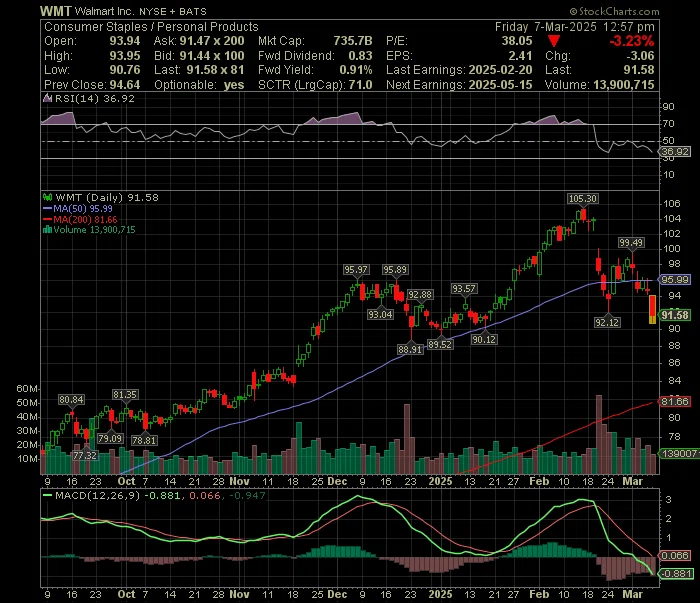The width and height of the screenshot is (700, 603).
Task: Click the blue 95.99 MA tag on the right axis
Action: pos(675,279)
